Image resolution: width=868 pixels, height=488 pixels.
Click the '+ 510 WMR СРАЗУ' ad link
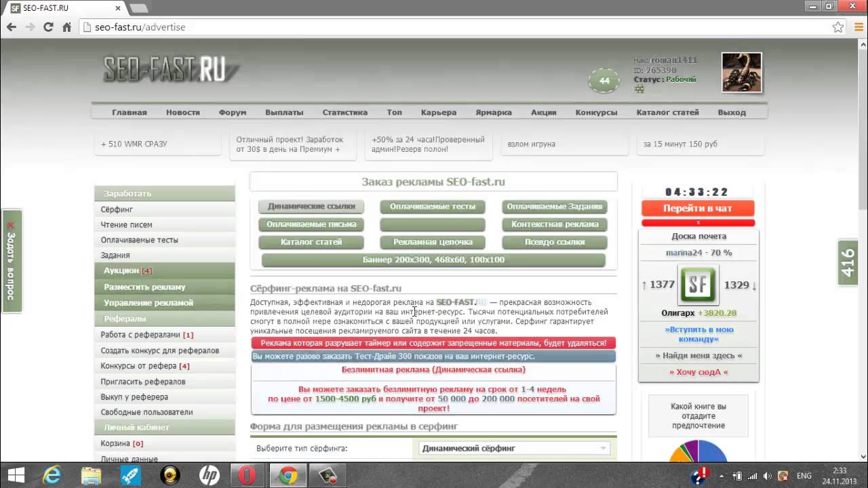(134, 144)
